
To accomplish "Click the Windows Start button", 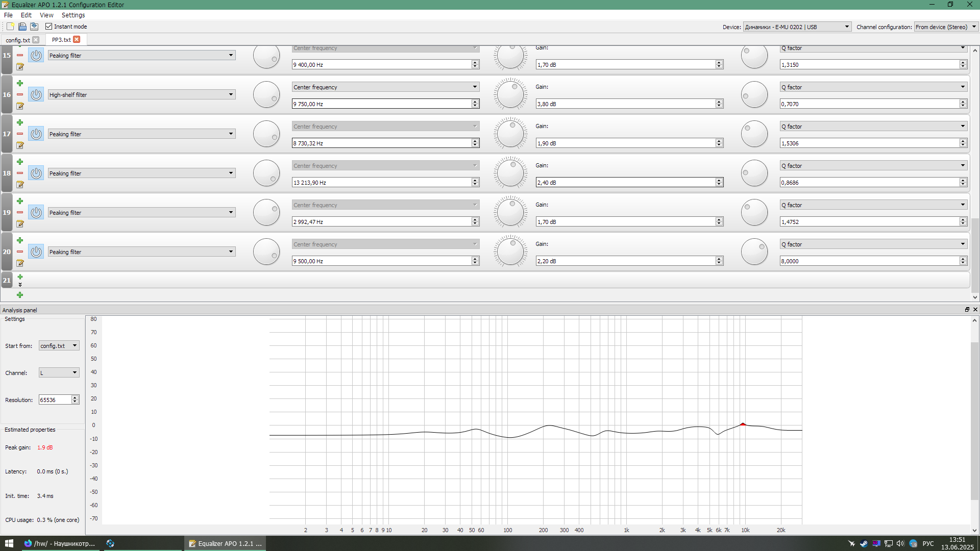I will tap(9, 543).
